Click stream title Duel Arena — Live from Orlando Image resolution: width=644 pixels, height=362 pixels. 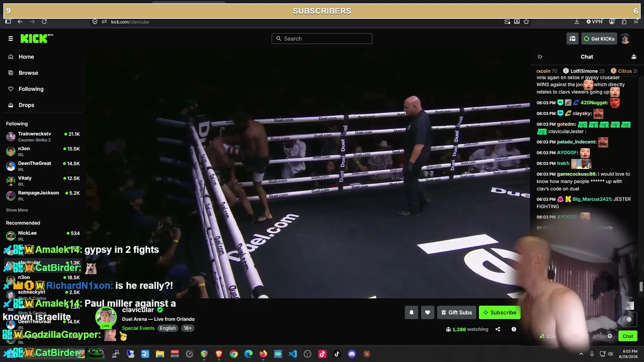tap(158, 319)
